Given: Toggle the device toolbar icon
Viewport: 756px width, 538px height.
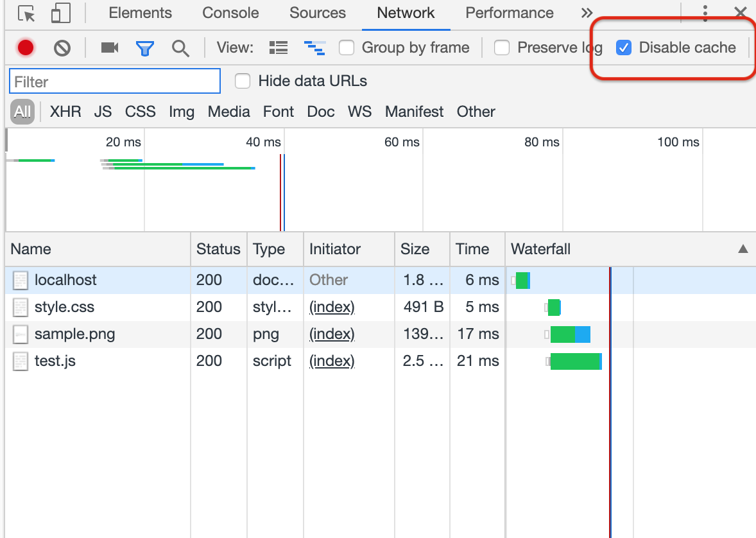Looking at the screenshot, I should point(60,13).
